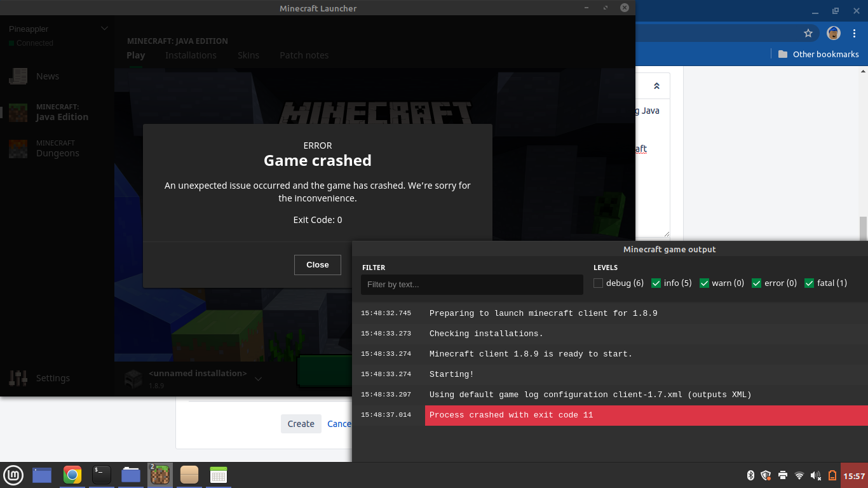The width and height of the screenshot is (868, 488).
Task: Select log line 'Minecraft client 1.8.9 is ready'
Action: point(610,354)
